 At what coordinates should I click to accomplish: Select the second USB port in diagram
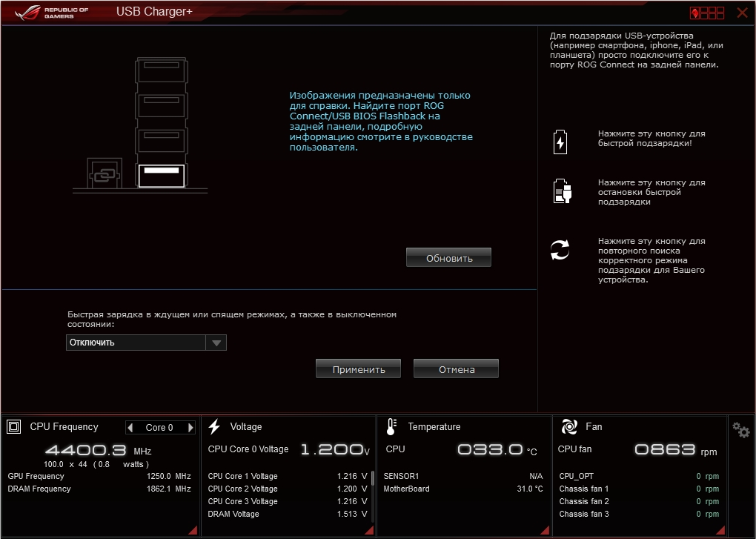click(x=162, y=105)
